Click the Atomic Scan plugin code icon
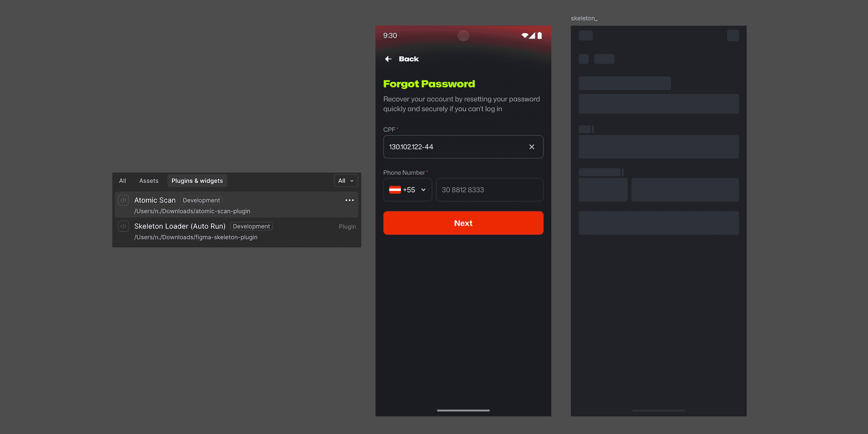This screenshot has height=434, width=868. [124, 200]
